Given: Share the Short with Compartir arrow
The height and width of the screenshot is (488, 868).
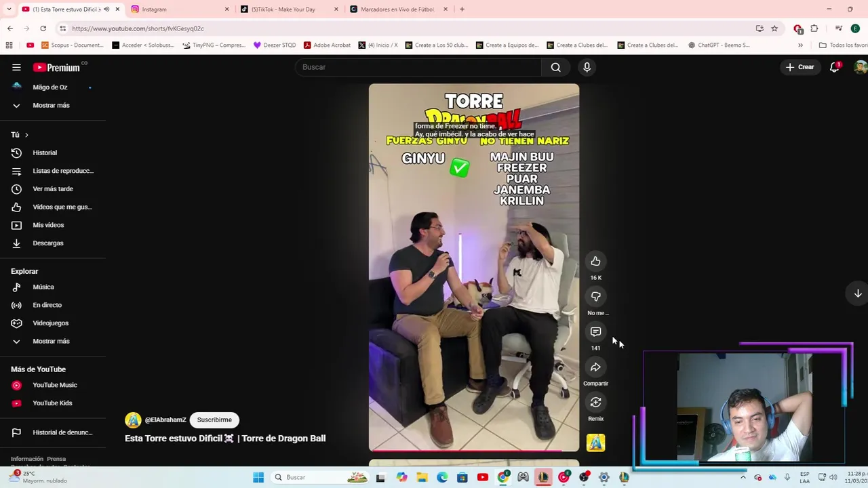Looking at the screenshot, I should 595,367.
